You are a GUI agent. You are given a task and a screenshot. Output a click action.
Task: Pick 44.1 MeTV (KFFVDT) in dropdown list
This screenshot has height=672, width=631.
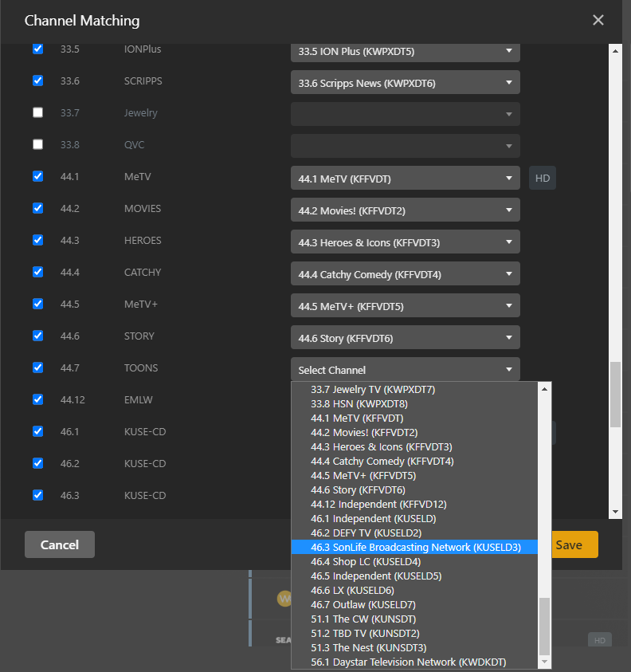click(x=414, y=418)
